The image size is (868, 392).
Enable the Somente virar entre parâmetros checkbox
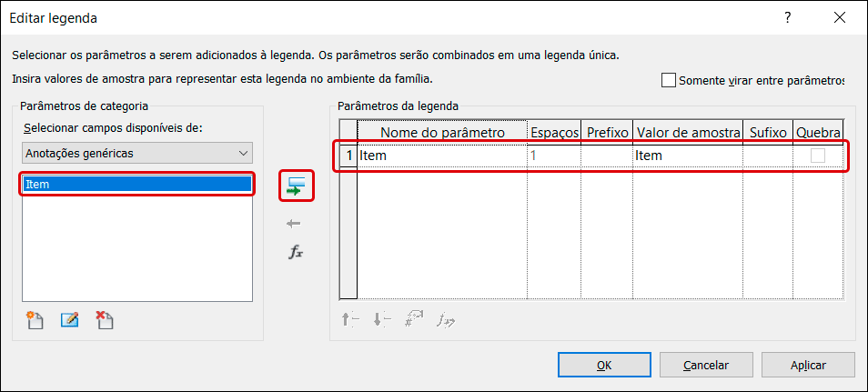point(669,80)
